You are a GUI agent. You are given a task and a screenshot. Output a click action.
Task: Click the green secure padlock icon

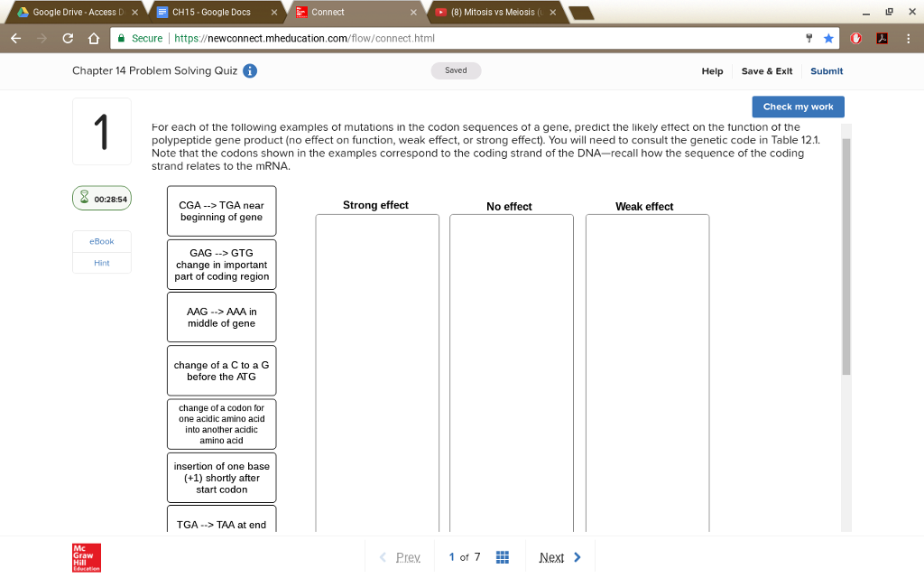(122, 38)
